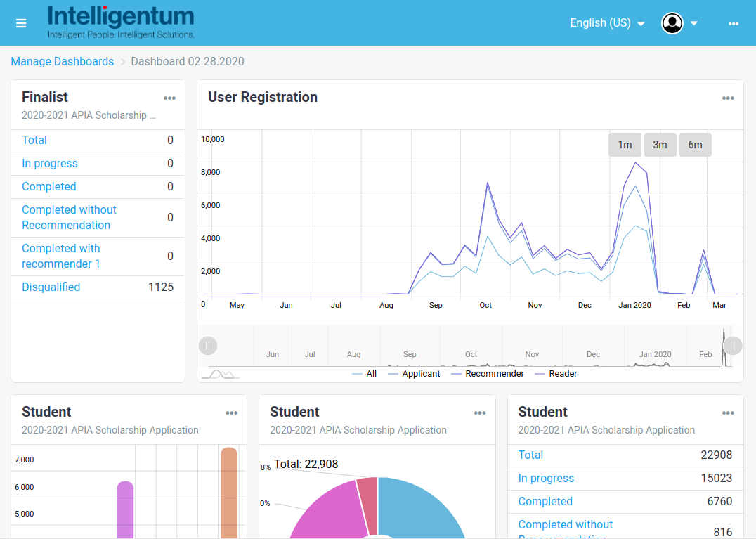756x539 pixels.
Task: Open Finalist Completed without Recommendation link
Action: [69, 217]
